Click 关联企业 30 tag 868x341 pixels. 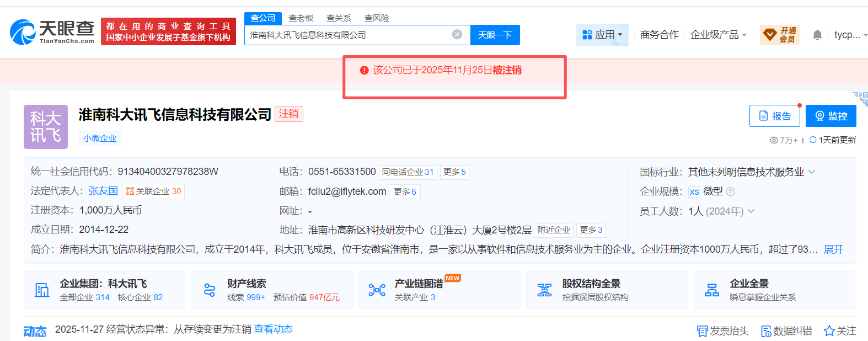click(x=153, y=191)
